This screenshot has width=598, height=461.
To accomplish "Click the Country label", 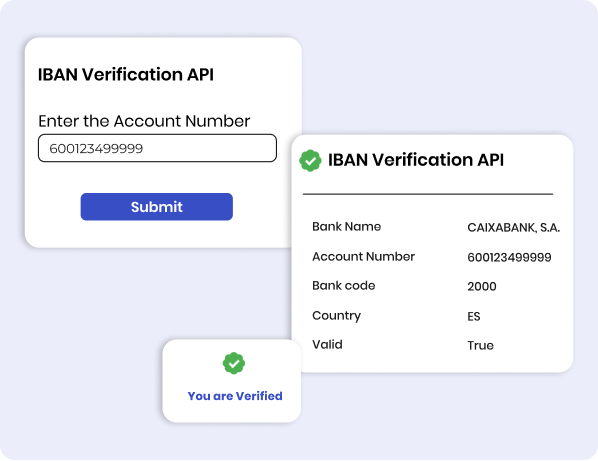I will (336, 316).
